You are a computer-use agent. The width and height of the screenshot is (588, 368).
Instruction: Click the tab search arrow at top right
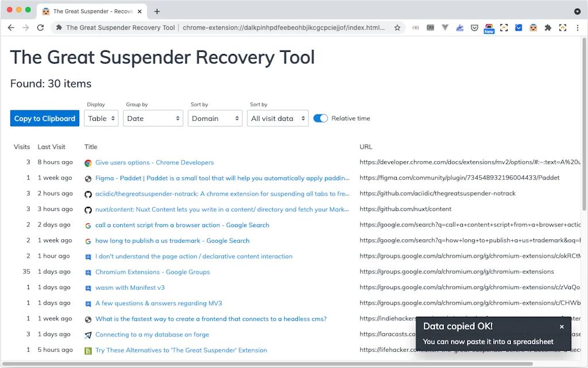pyautogui.click(x=578, y=11)
